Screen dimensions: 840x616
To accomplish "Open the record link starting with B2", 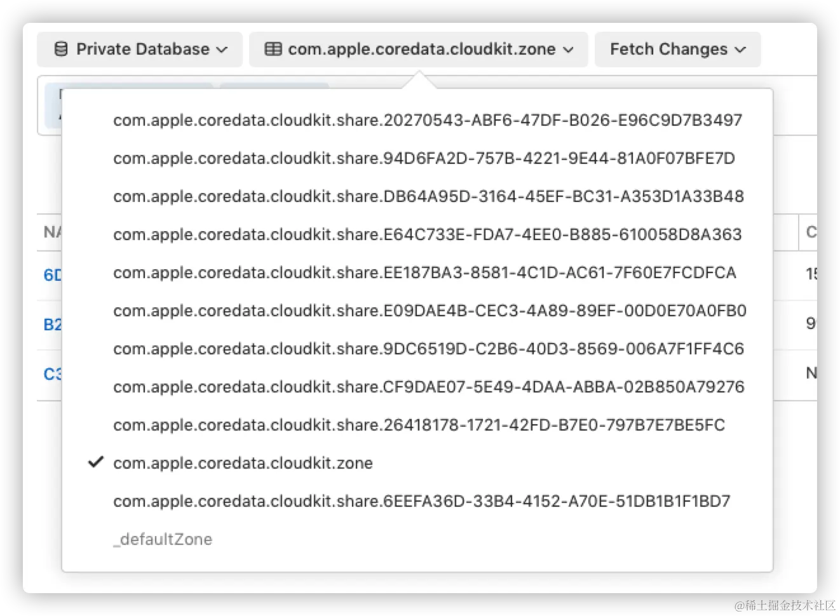I will (52, 325).
